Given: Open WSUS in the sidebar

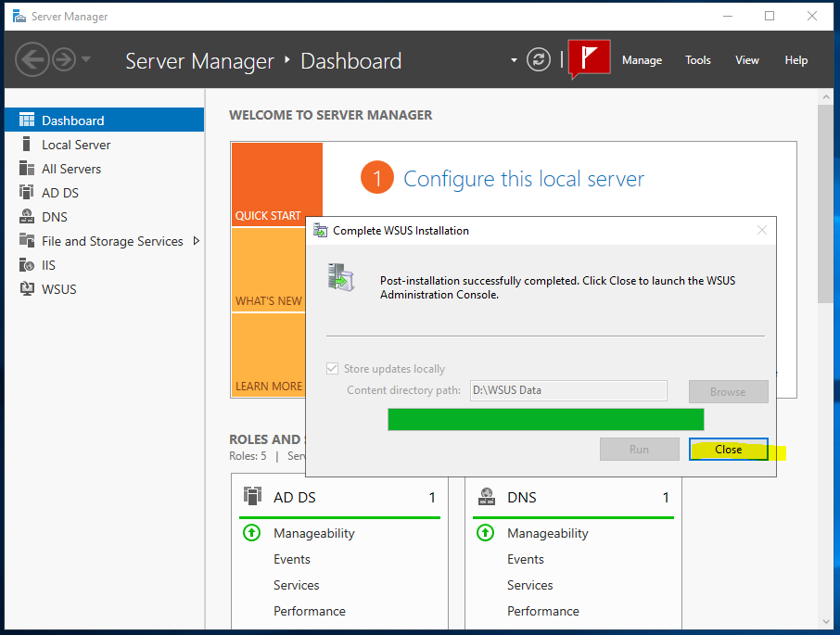Looking at the screenshot, I should (x=105, y=289).
